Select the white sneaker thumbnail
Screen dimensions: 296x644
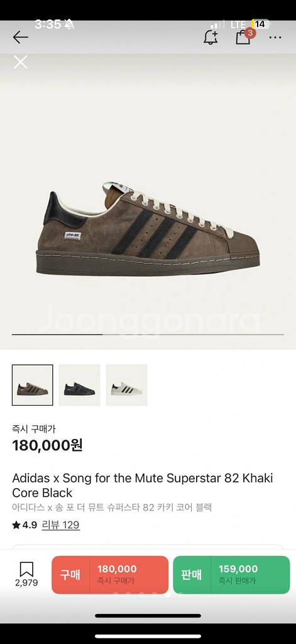pos(126,385)
